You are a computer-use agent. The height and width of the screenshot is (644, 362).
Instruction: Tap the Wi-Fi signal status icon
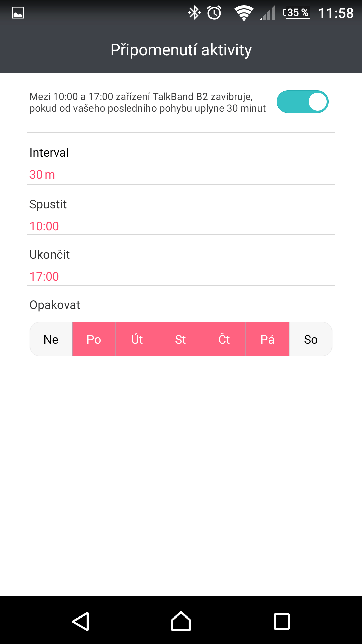[244, 13]
